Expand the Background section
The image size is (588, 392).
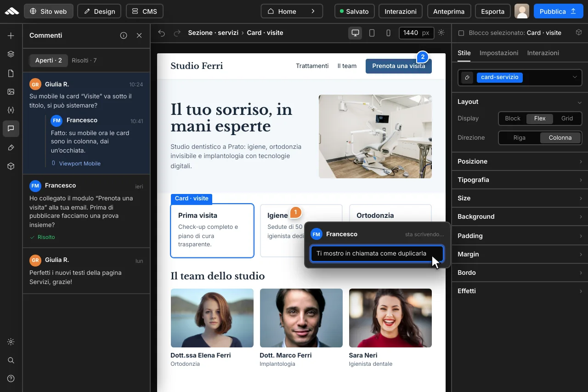(x=520, y=216)
